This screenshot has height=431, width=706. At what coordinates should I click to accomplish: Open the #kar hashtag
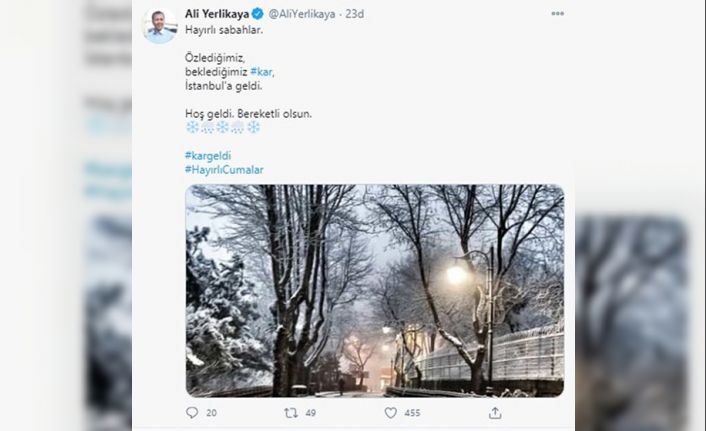[262, 73]
